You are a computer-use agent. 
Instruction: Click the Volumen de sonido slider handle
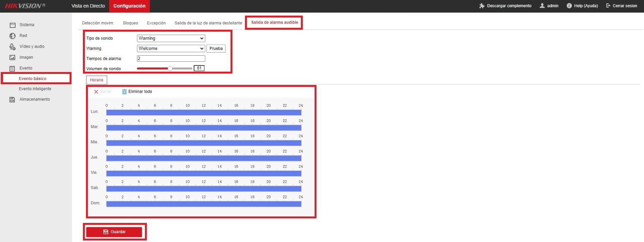(170, 68)
